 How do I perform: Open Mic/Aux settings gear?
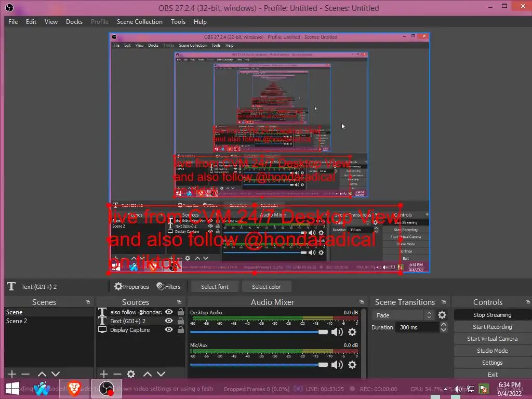pyautogui.click(x=352, y=364)
